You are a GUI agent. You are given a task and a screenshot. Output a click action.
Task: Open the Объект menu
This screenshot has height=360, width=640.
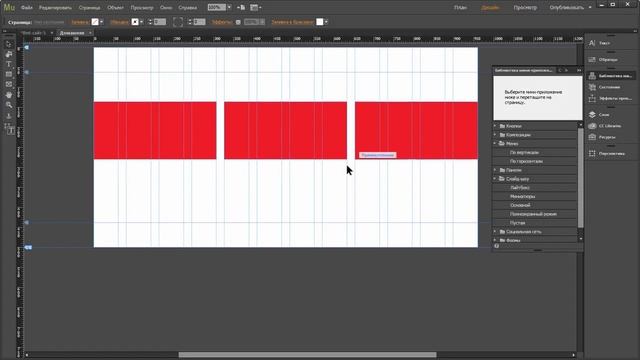116,7
